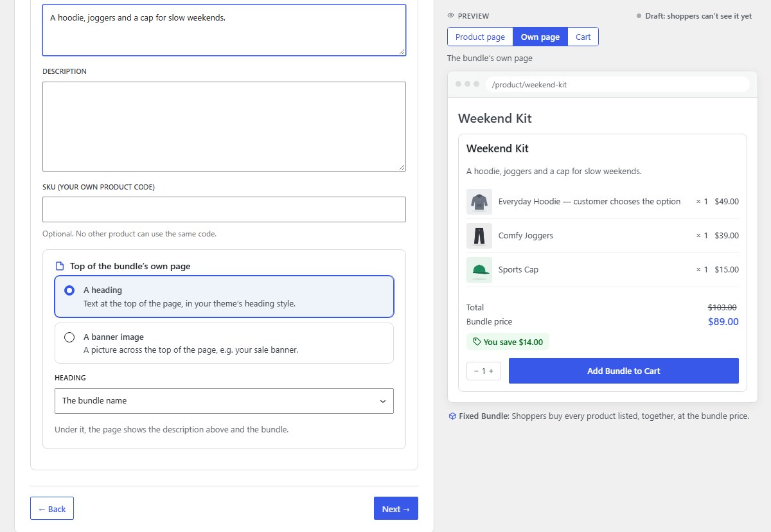Click the Everyday Hoodie product thumbnail
The height and width of the screenshot is (532, 771).
click(479, 202)
